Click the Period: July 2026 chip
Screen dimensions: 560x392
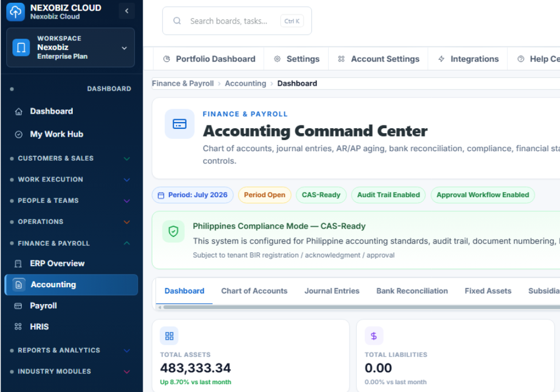193,195
